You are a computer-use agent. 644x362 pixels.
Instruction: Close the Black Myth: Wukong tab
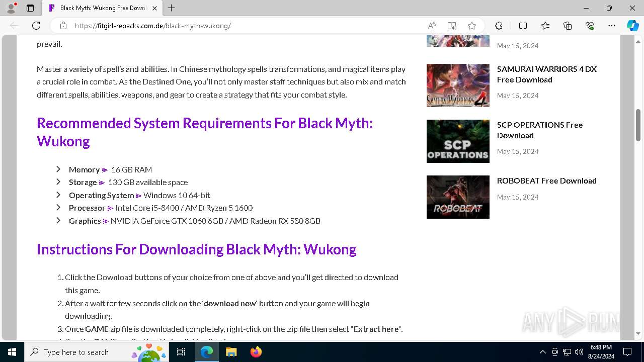(155, 8)
